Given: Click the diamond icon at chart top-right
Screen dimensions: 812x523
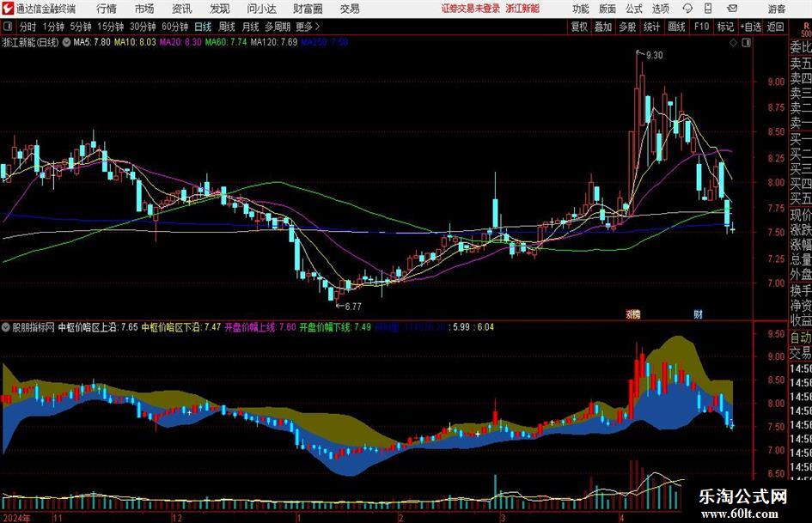Looking at the screenshot, I should (733, 43).
